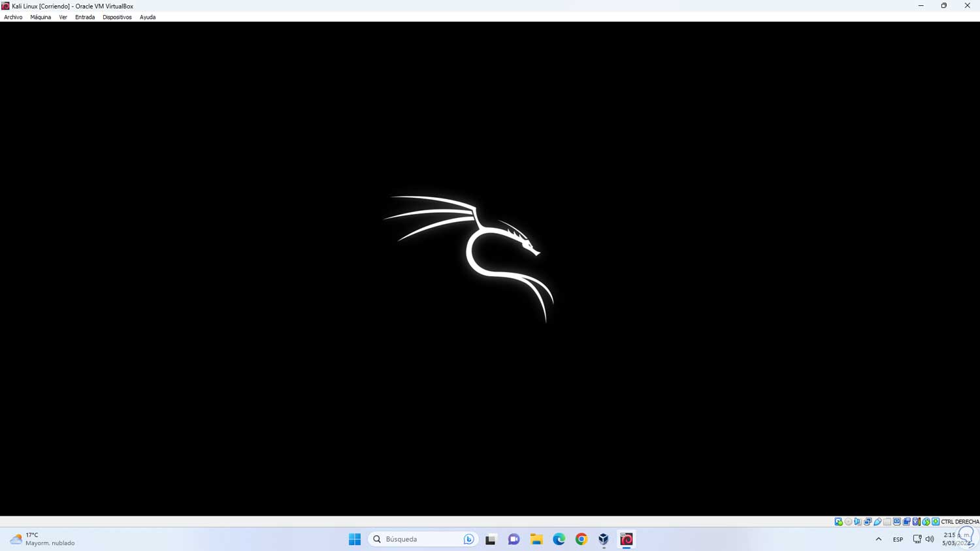980x551 pixels.
Task: Click the mouse integration status icon
Action: click(x=926, y=522)
